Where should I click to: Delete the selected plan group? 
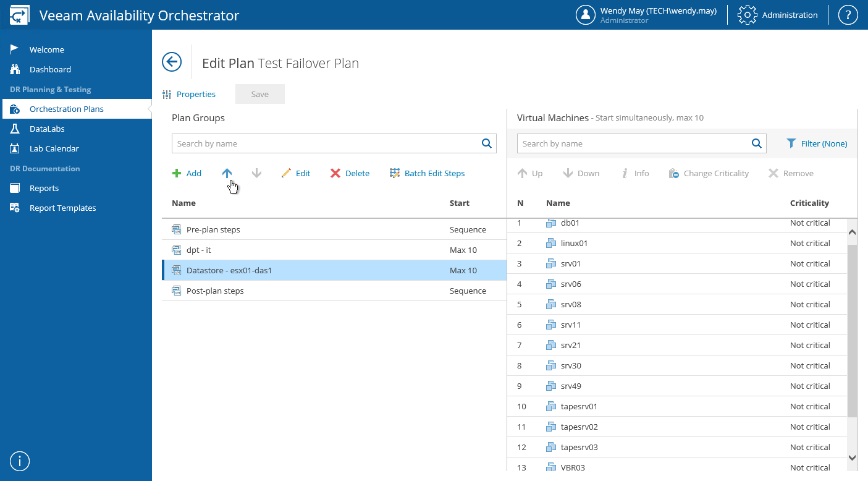(350, 174)
